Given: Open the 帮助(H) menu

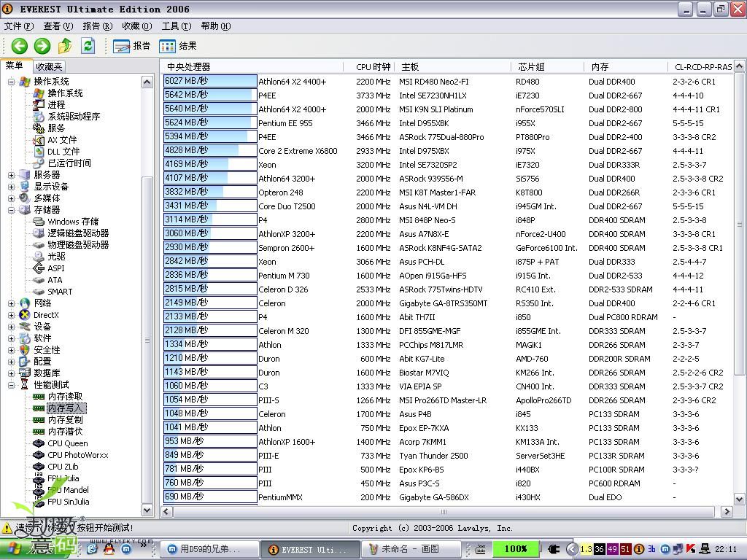Looking at the screenshot, I should (x=216, y=26).
